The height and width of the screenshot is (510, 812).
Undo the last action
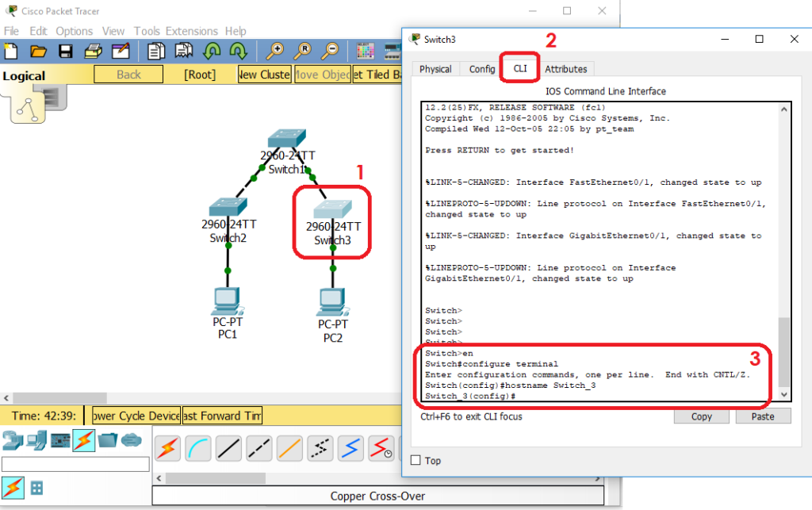tap(212, 51)
